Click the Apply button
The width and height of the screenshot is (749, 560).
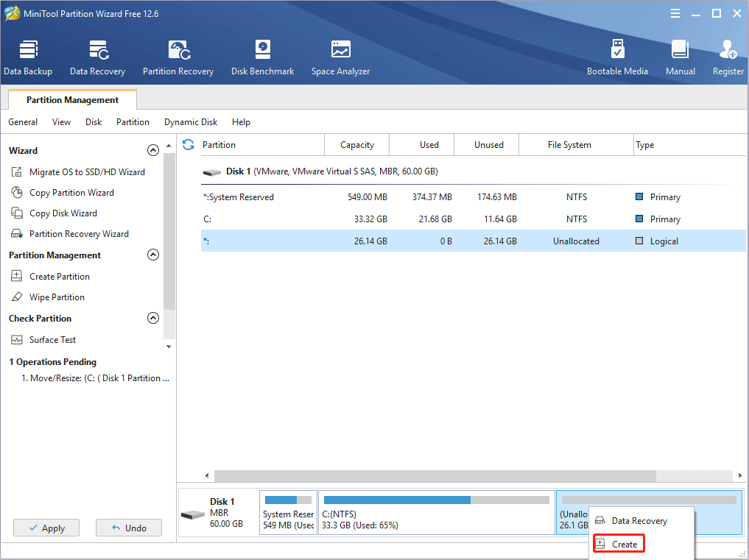tap(46, 528)
